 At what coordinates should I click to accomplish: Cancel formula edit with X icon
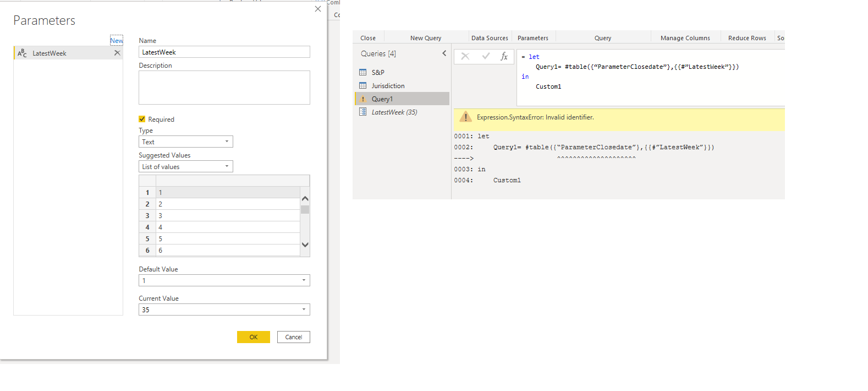pos(465,56)
